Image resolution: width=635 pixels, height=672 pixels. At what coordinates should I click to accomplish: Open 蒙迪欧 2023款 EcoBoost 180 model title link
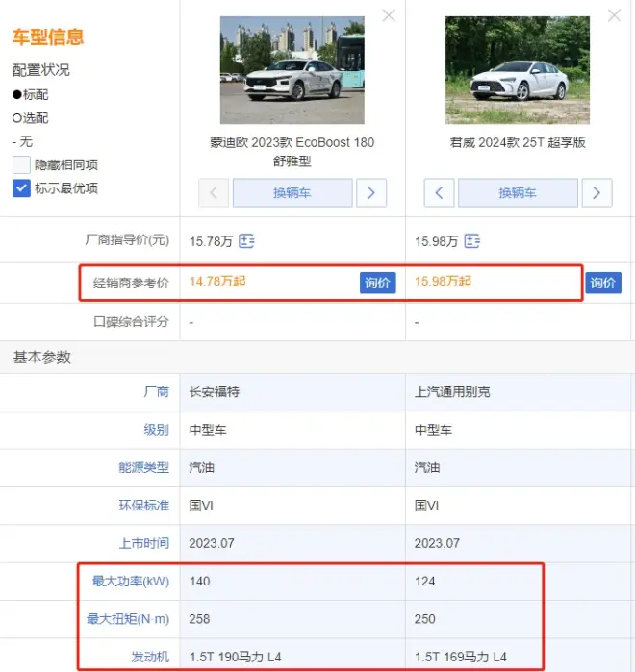click(x=292, y=152)
